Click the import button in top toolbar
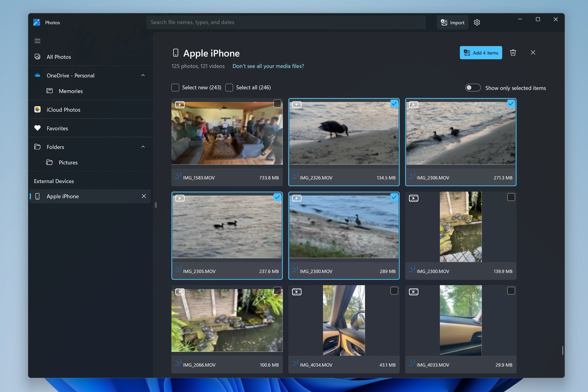This screenshot has height=392, width=588. coord(452,22)
